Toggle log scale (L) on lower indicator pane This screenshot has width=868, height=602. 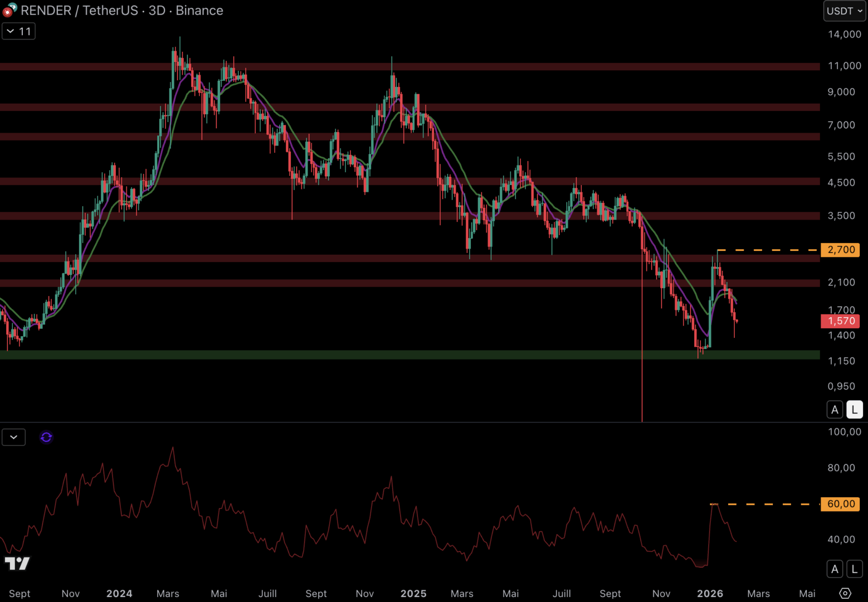pyautogui.click(x=855, y=569)
